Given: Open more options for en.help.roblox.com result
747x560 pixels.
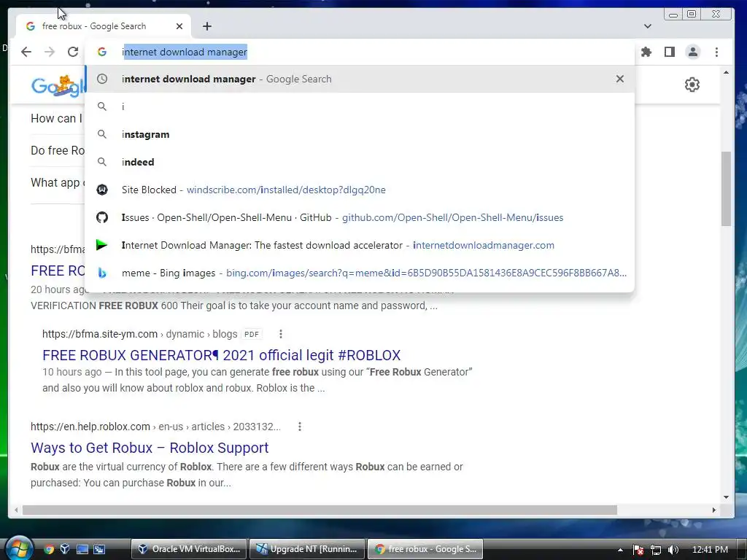Looking at the screenshot, I should click(x=300, y=427).
